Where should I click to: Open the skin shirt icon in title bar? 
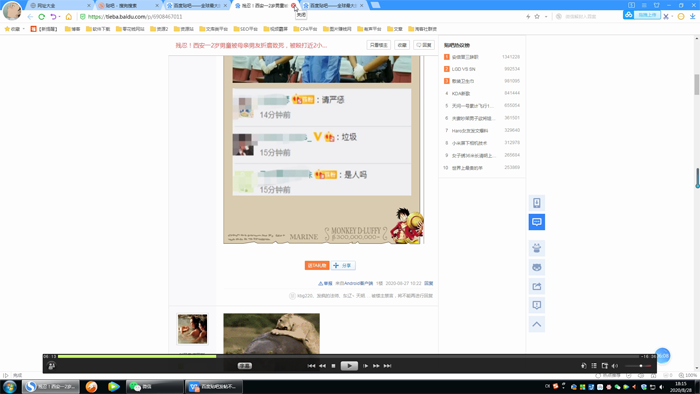tap(656, 5)
